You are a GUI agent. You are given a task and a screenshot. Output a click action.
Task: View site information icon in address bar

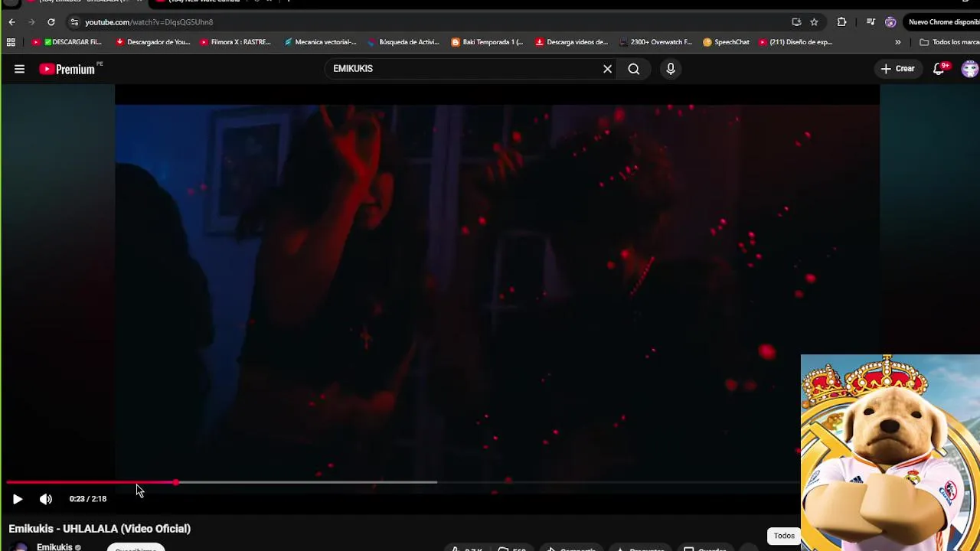click(74, 22)
